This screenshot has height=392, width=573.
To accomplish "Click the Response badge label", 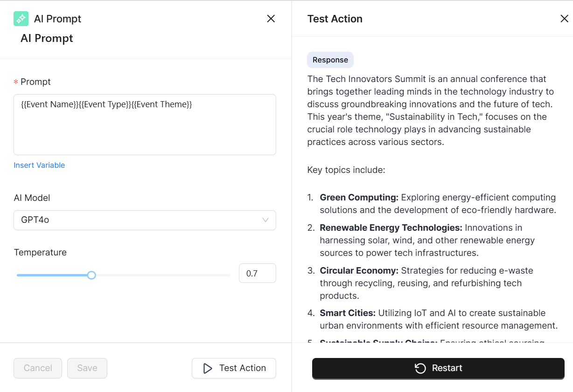I will click(330, 60).
